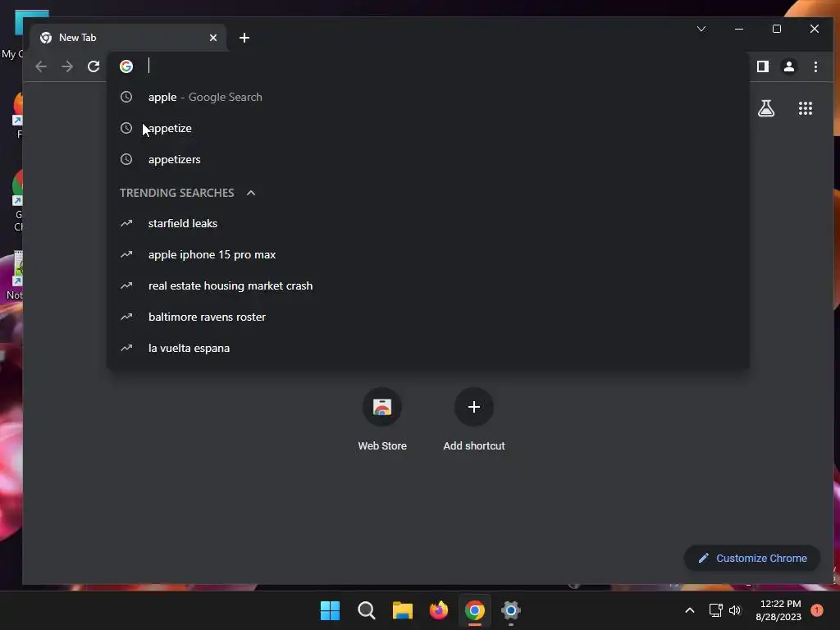Choose 'apple - Google Search' suggestion
Viewport: 840px width, 630px height.
(x=427, y=97)
